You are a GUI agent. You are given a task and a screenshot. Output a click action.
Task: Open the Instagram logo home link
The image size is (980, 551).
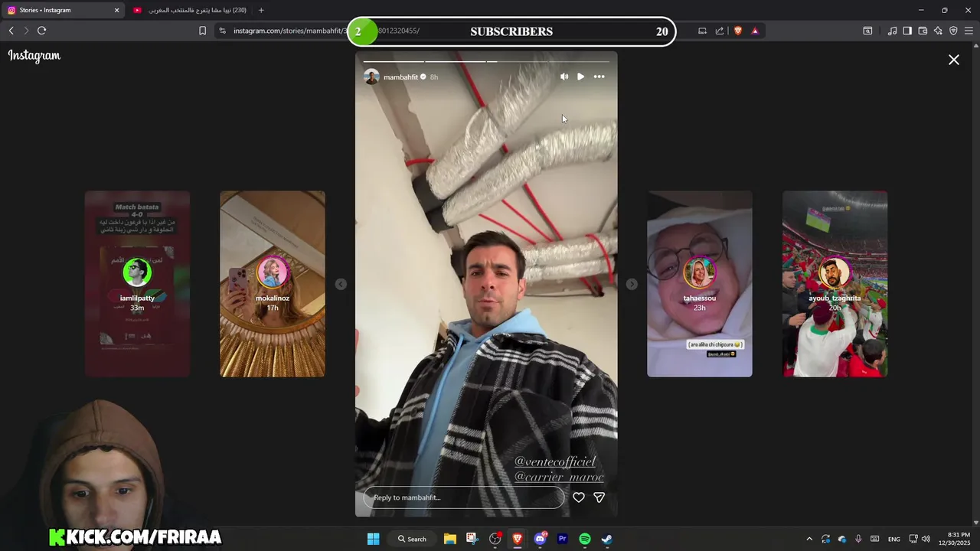pyautogui.click(x=34, y=55)
